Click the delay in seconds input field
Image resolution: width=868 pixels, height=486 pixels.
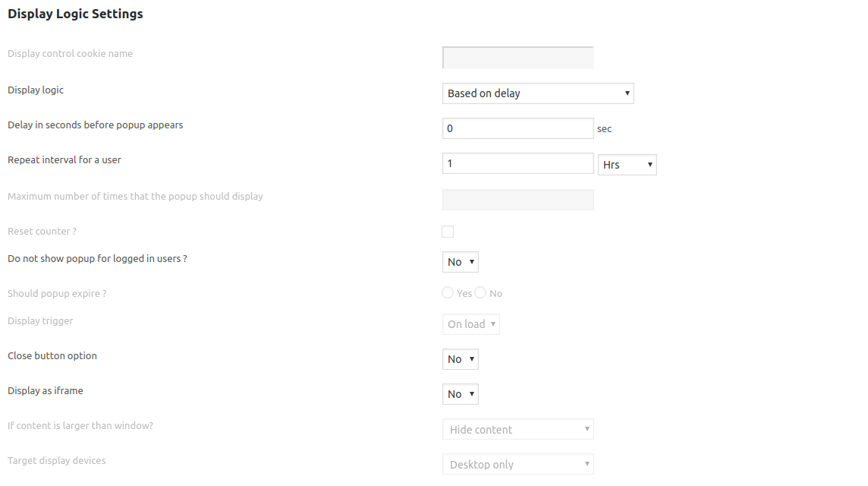pos(517,128)
